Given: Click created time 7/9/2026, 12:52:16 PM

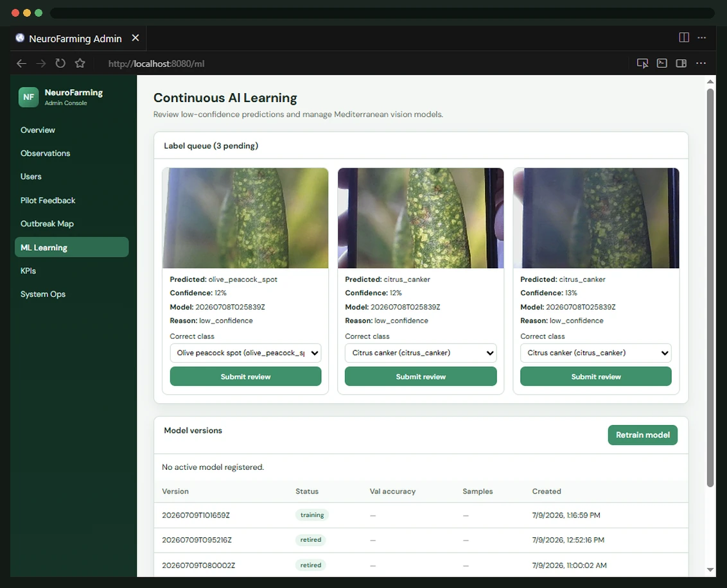Looking at the screenshot, I should (568, 540).
